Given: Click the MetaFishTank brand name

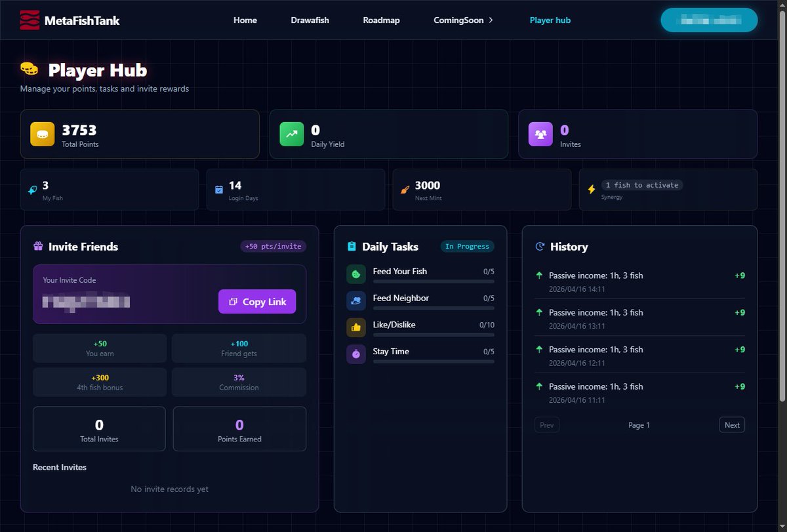Looking at the screenshot, I should 82,20.
